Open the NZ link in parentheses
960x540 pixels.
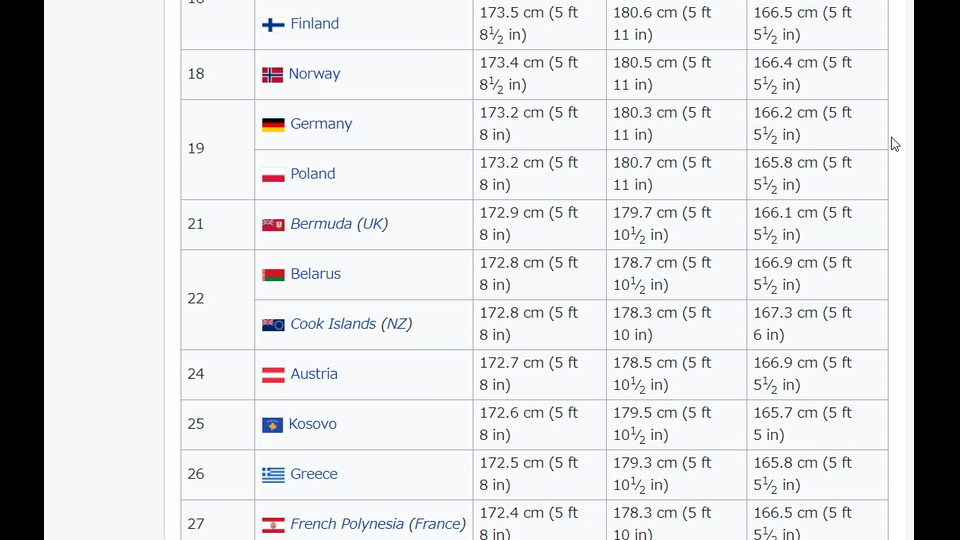pyautogui.click(x=396, y=324)
